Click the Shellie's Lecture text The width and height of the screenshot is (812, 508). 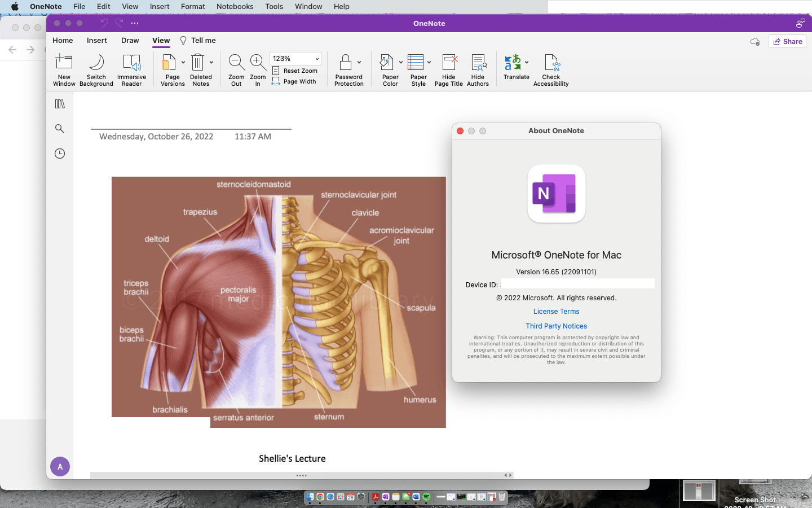[292, 458]
